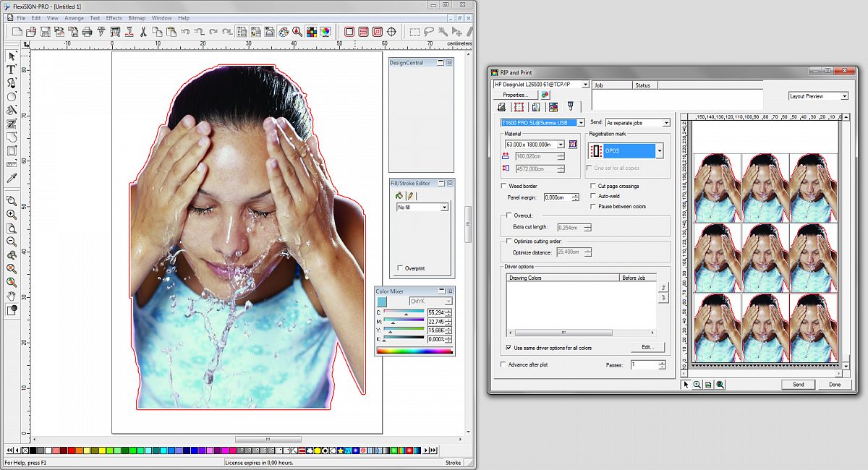
Task: Select the lasso selection tool icon
Action: pyautogui.click(x=429, y=32)
